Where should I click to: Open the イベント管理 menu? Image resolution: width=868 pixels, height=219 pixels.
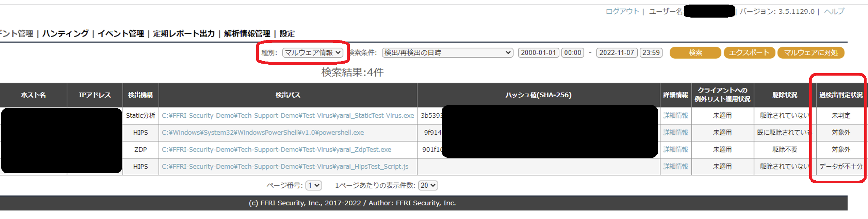click(121, 34)
